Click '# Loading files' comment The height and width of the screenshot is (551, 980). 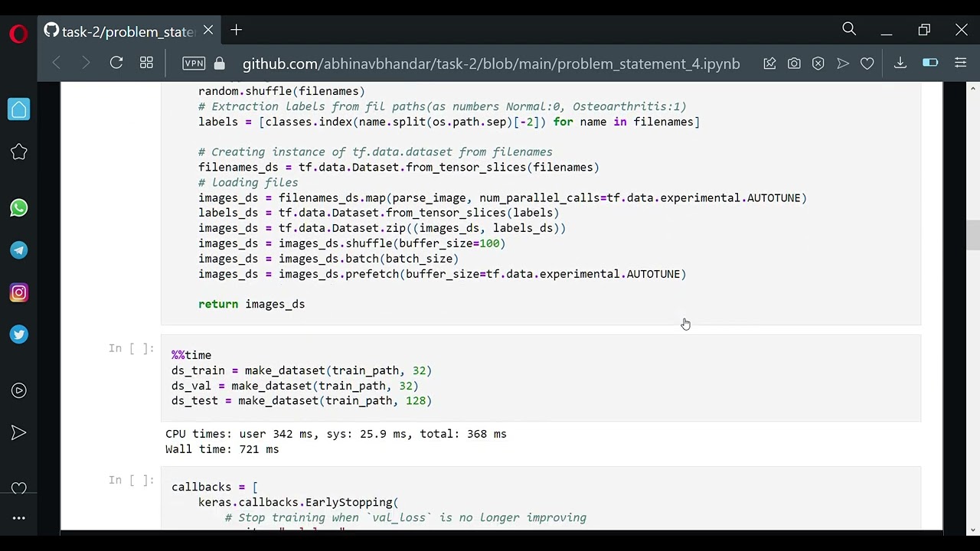pos(248,182)
